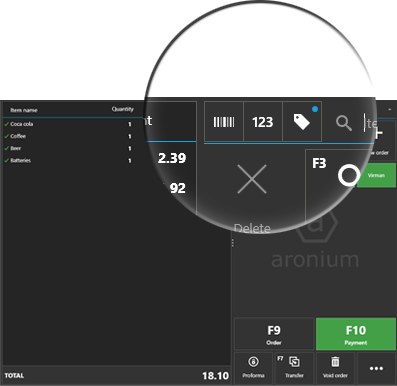Open the more options ellipsis button

click(376, 368)
